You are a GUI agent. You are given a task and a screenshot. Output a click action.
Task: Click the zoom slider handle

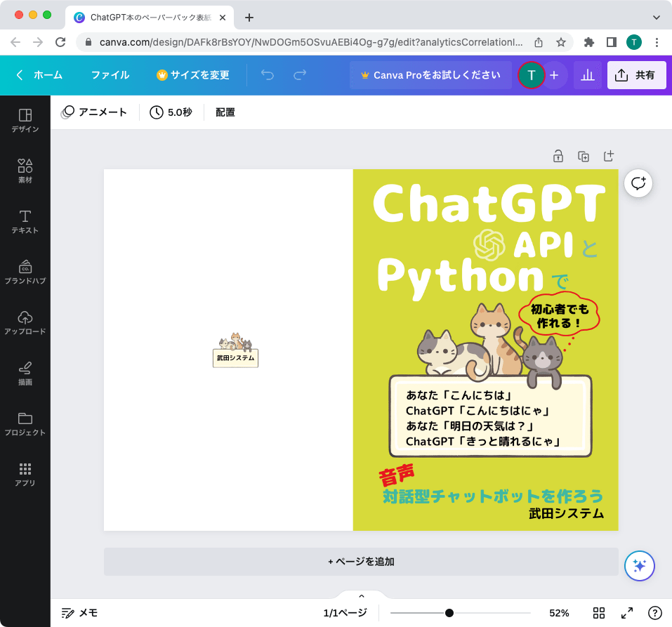pos(449,613)
